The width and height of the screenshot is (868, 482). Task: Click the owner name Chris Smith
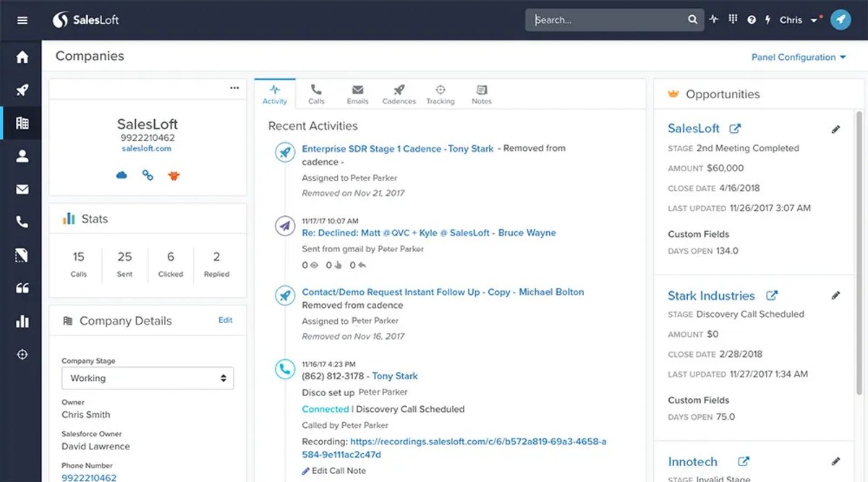(x=86, y=415)
